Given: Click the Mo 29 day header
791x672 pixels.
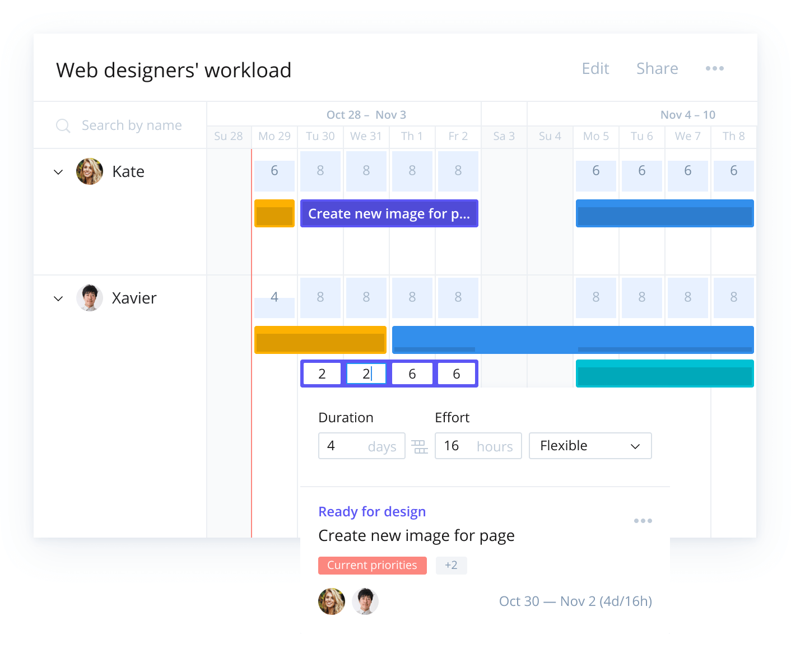Looking at the screenshot, I should (x=274, y=136).
